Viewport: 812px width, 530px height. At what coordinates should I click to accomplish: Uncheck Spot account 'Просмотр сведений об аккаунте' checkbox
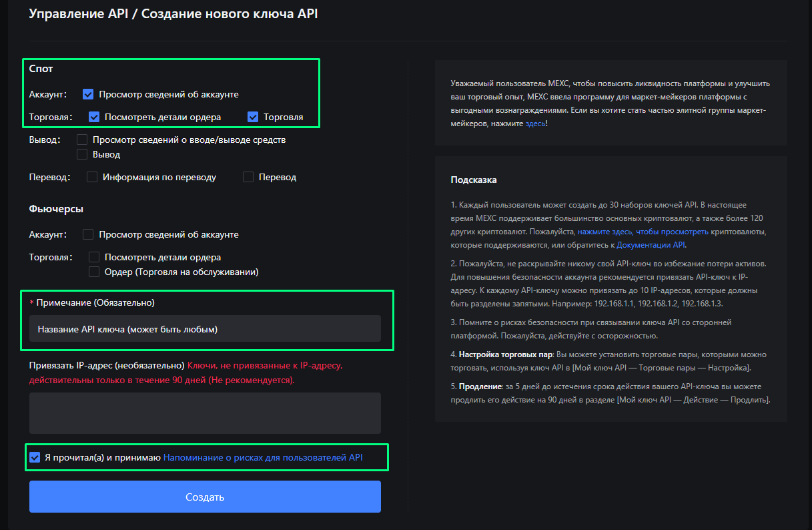88,94
